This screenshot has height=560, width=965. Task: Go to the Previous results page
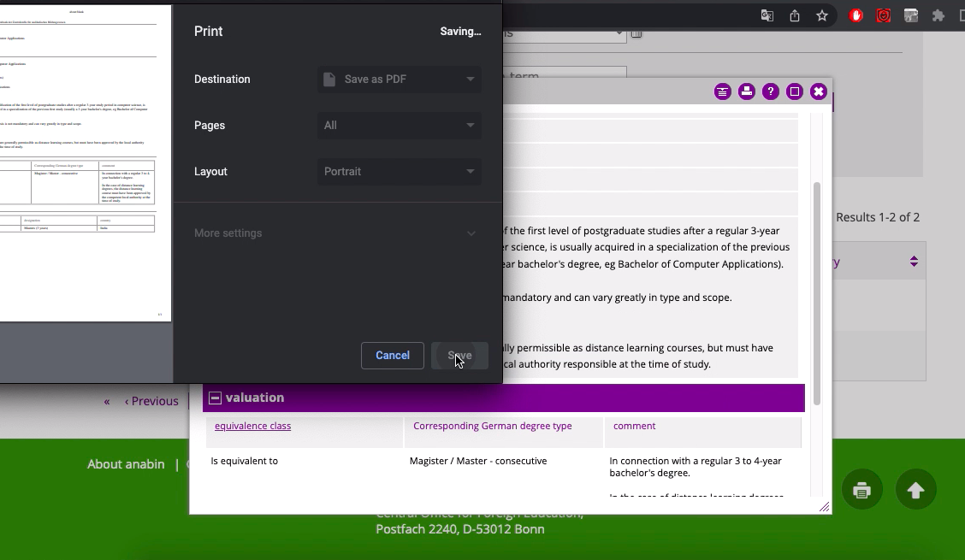pyautogui.click(x=151, y=401)
